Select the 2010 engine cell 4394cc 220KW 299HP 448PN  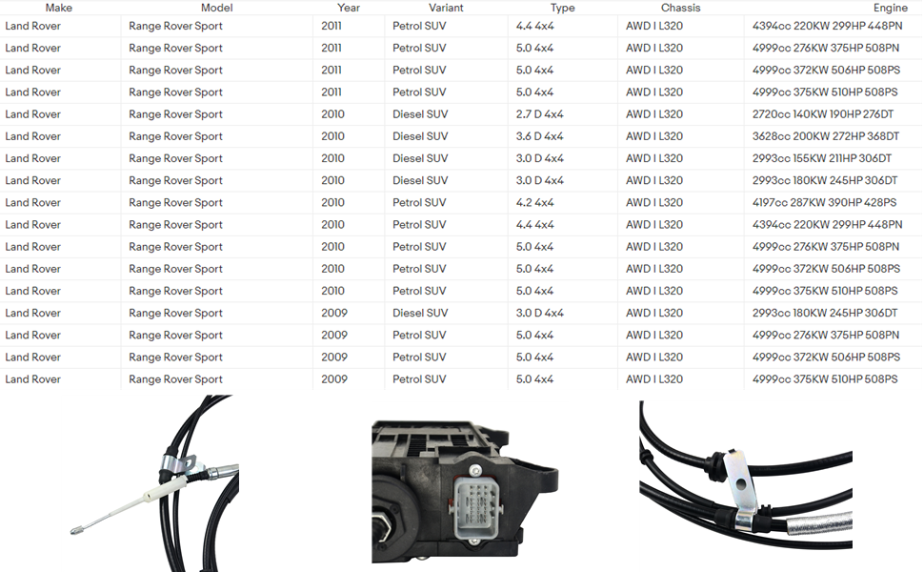click(828, 225)
